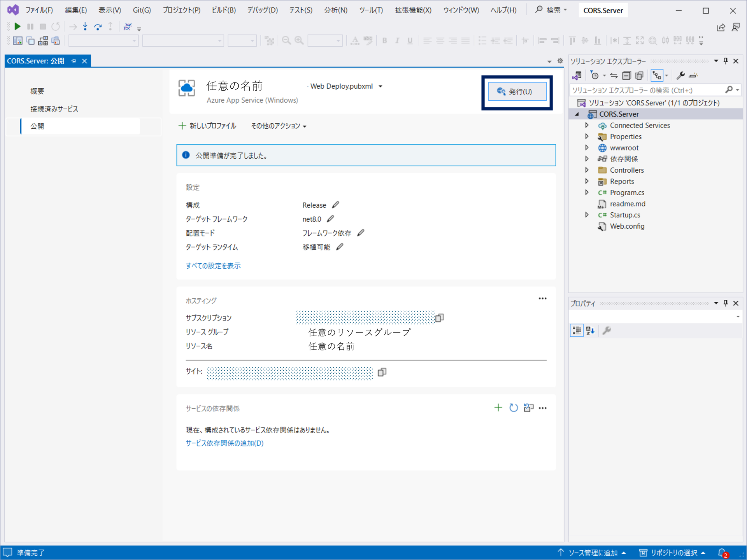Open the ビルド(B) menu

[224, 10]
